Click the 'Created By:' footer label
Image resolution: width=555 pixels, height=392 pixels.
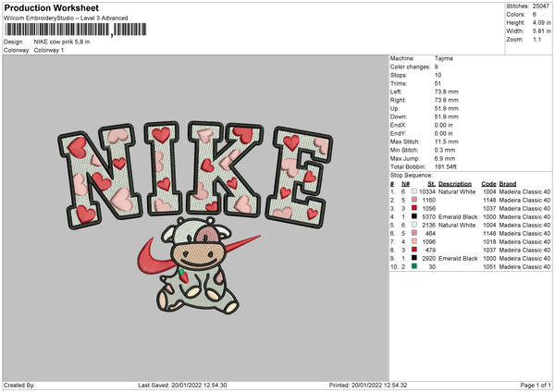(19, 385)
